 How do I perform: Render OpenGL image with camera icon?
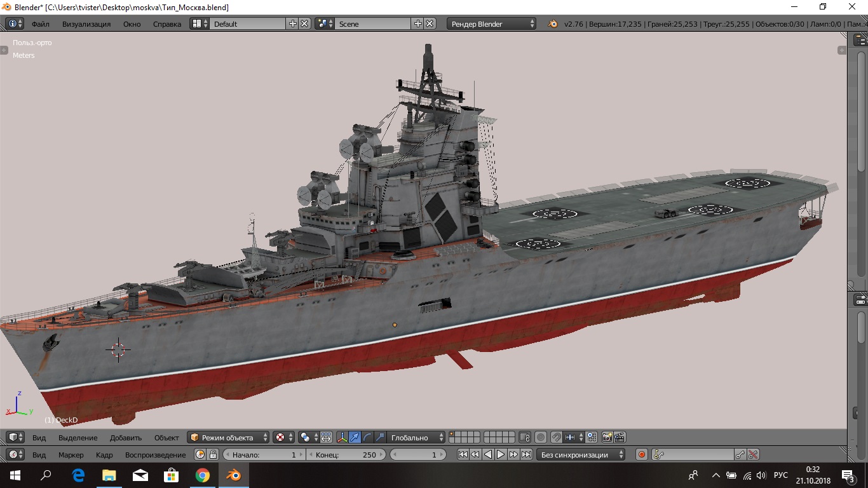pos(607,438)
